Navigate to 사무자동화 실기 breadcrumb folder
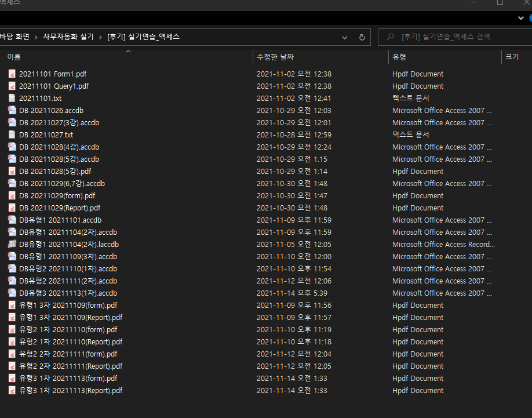532x418 pixels. point(68,37)
